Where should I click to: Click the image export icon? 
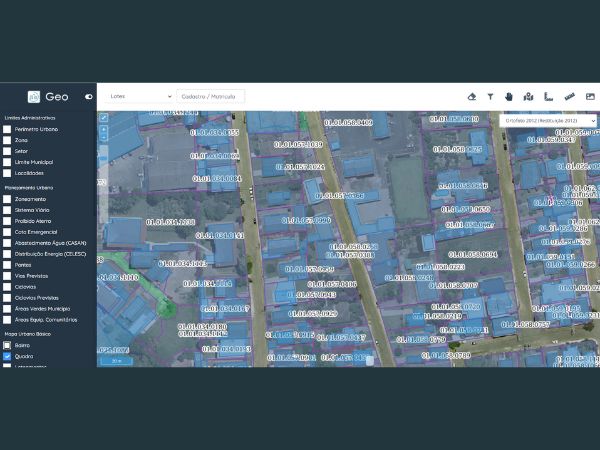(x=590, y=97)
